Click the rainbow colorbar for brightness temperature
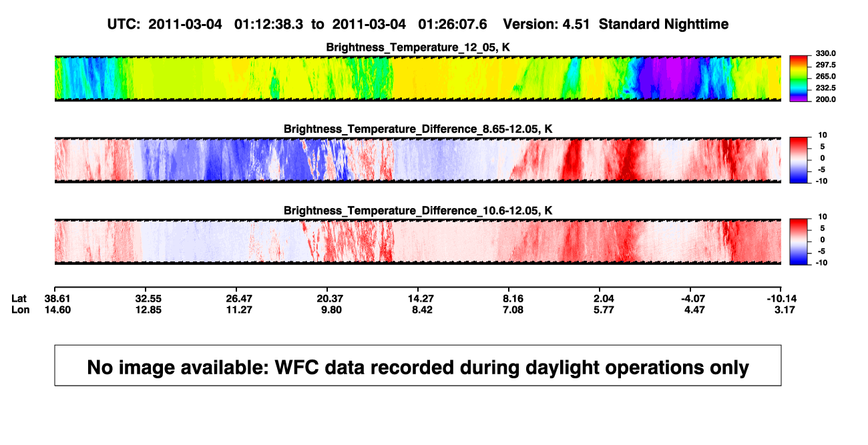The height and width of the screenshot is (445, 868). click(799, 79)
